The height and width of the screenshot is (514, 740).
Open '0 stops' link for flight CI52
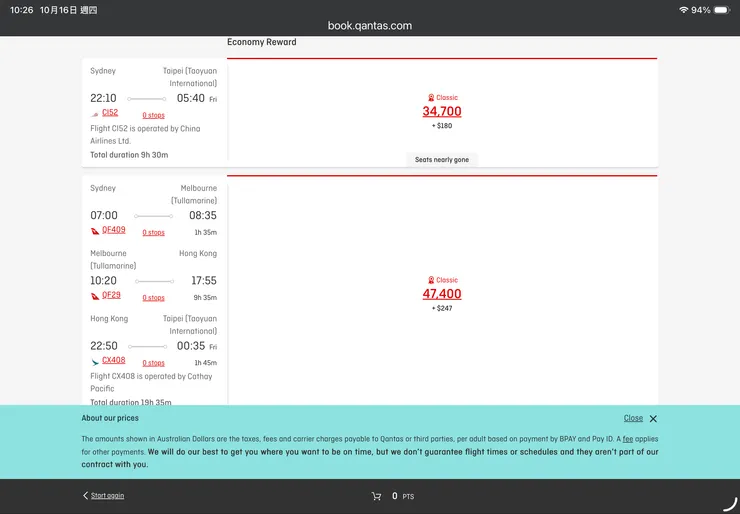(x=153, y=115)
